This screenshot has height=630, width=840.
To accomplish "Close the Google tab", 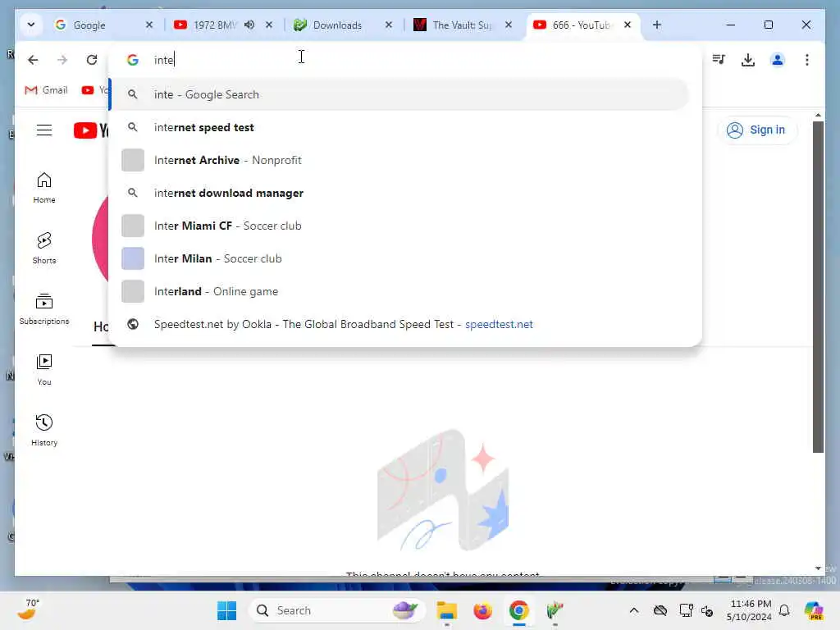I will (x=149, y=25).
